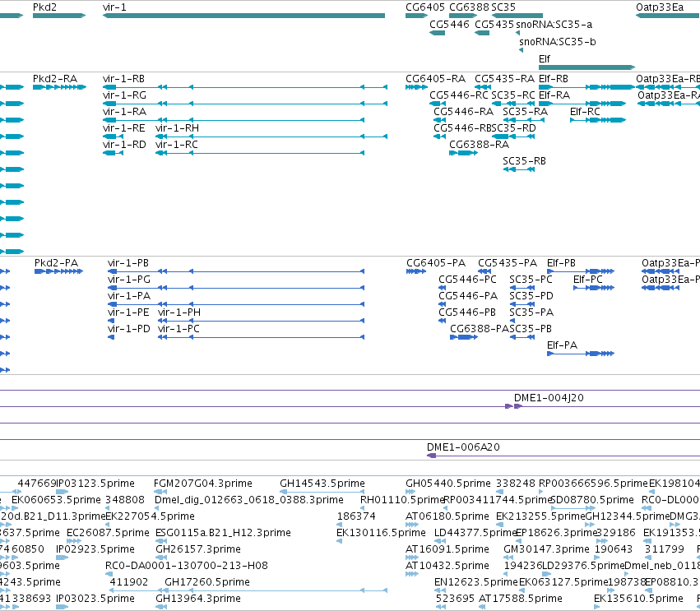Select the FGM207G04.3prime EST label
This screenshot has width=700, height=611.
coord(202,484)
